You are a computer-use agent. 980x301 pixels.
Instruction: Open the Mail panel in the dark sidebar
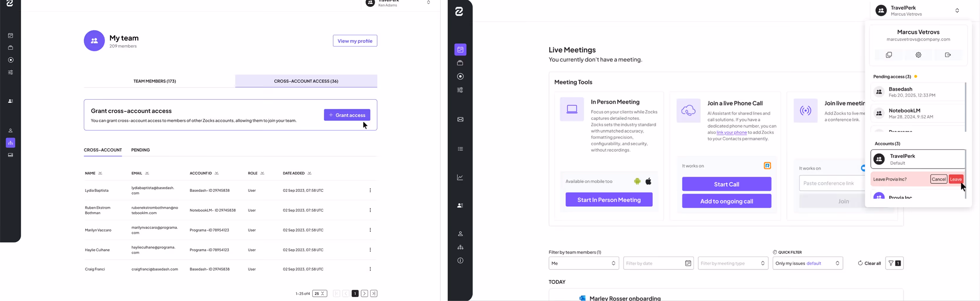point(460,119)
